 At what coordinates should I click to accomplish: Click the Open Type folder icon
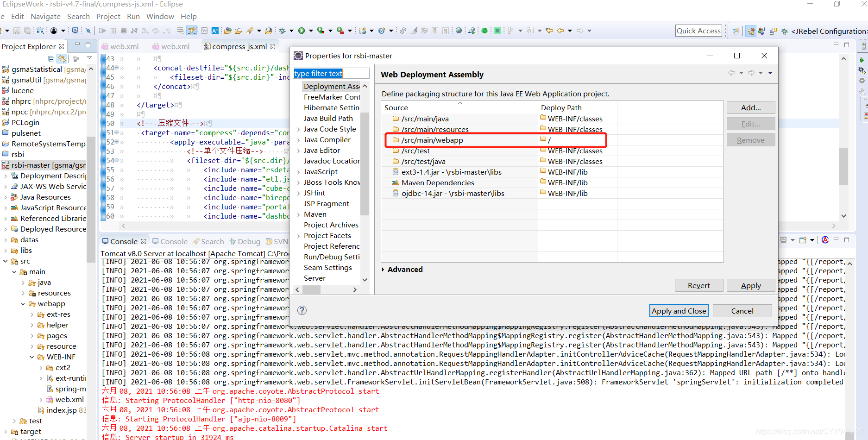[x=227, y=31]
